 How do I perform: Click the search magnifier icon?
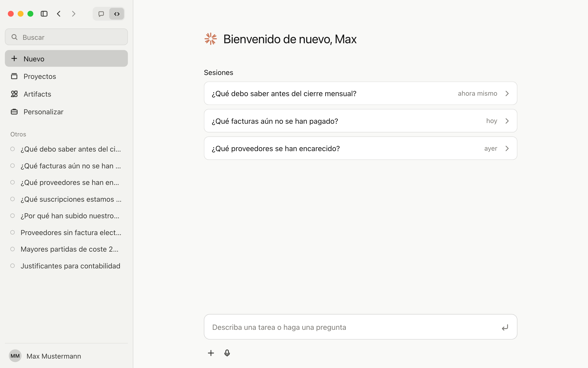click(x=14, y=37)
